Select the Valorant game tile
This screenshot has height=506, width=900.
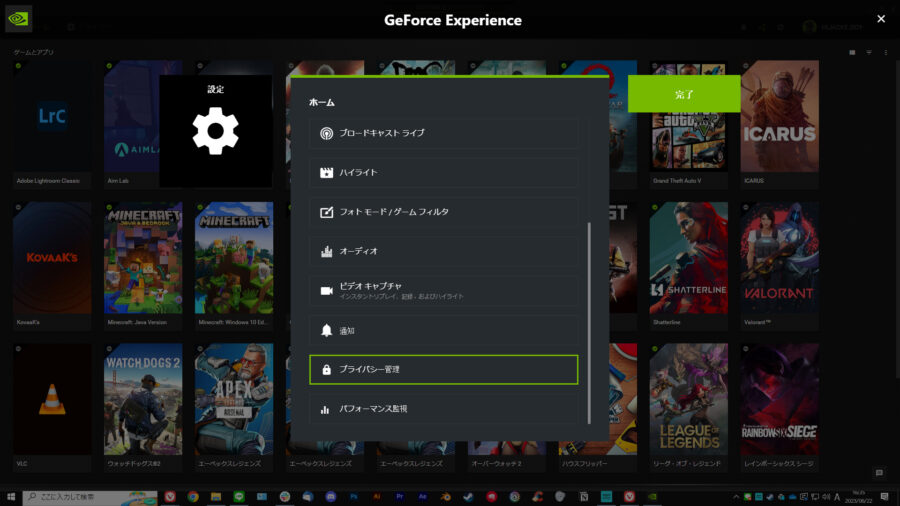pos(779,265)
